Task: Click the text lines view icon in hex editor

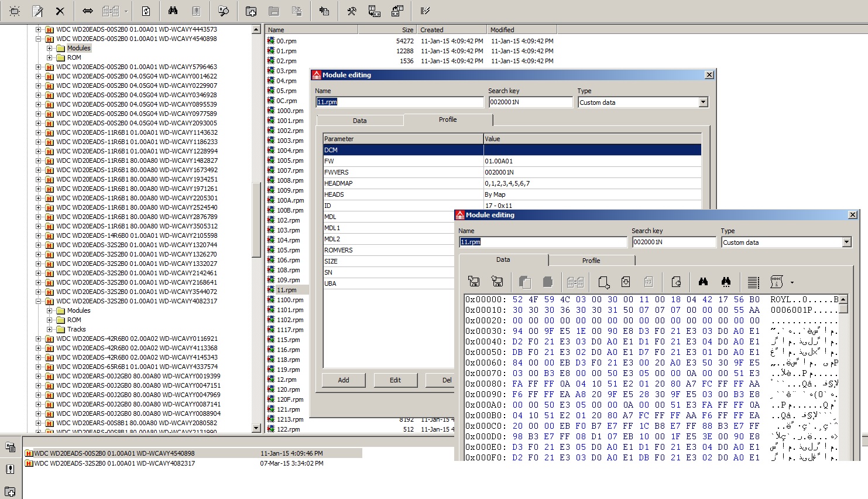Action: point(753,282)
